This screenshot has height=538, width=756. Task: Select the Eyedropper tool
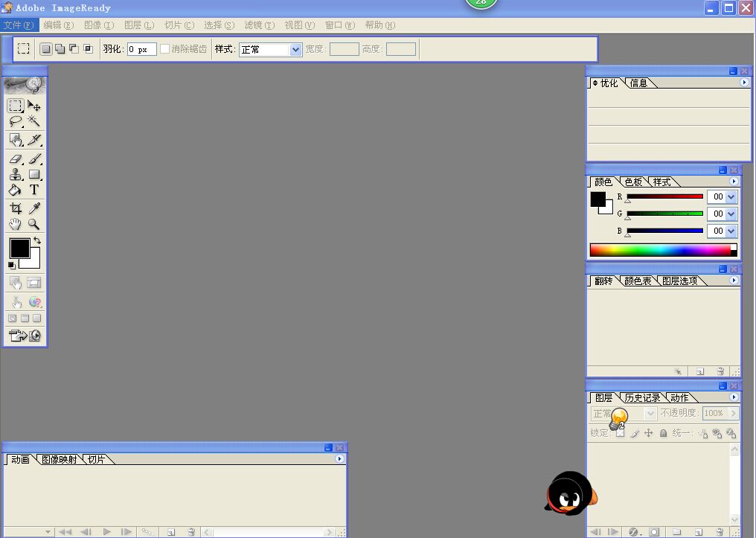[33, 208]
